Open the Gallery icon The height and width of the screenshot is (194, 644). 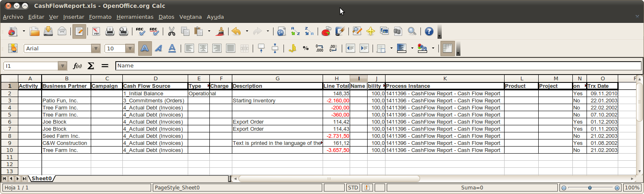click(384, 31)
